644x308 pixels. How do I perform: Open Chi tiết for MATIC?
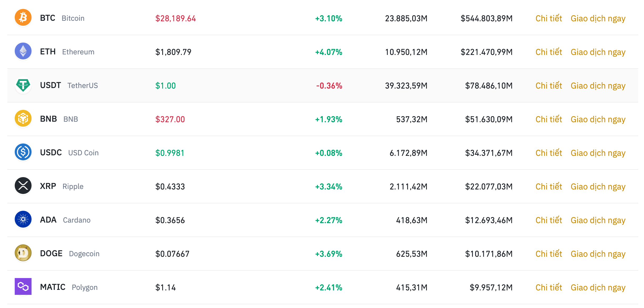[x=549, y=287]
